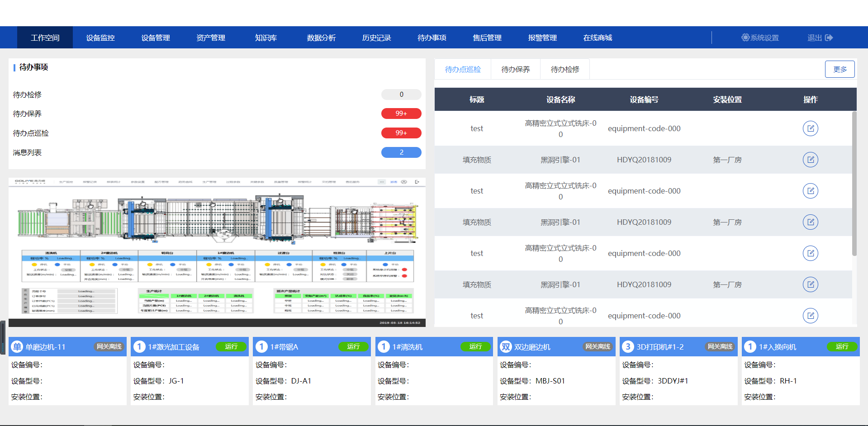Click the 运行 status of 1#入换向机
This screenshot has height=426, width=868.
pyautogui.click(x=842, y=346)
